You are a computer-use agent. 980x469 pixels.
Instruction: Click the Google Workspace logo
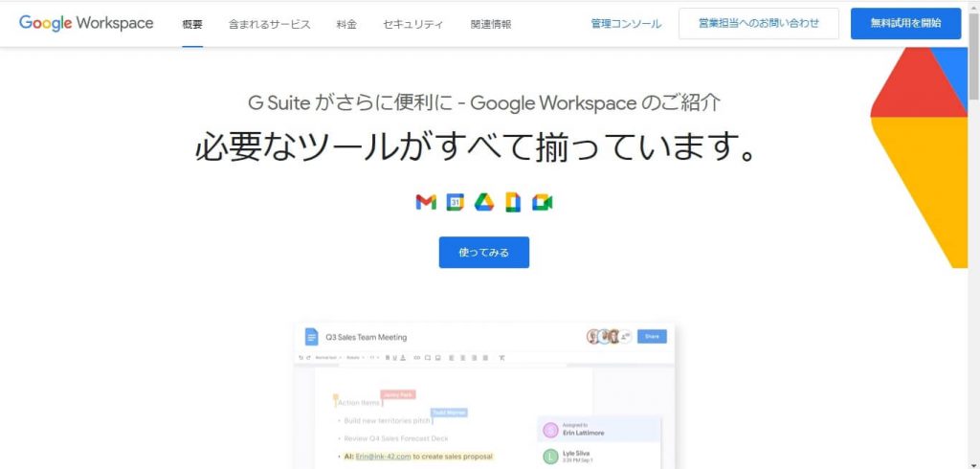pyautogui.click(x=86, y=23)
